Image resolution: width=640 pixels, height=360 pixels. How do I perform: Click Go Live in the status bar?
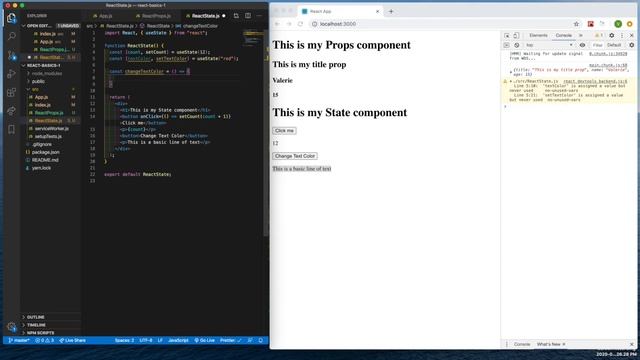coord(205,340)
